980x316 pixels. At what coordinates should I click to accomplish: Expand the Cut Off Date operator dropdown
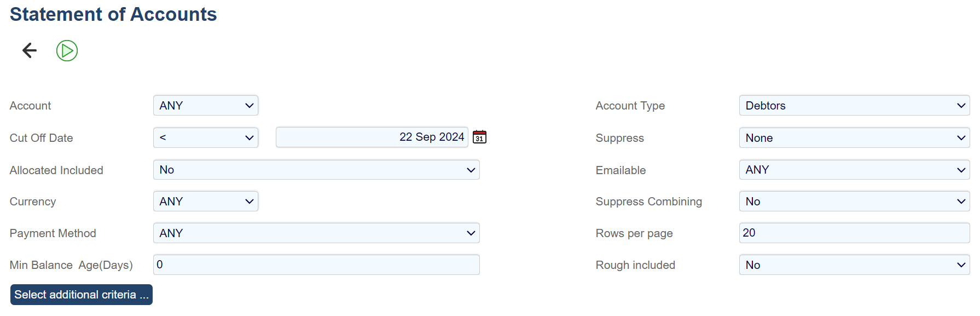click(205, 137)
